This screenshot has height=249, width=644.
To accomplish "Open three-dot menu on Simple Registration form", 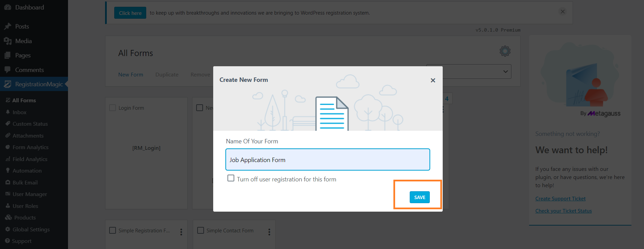I will pos(181,232).
